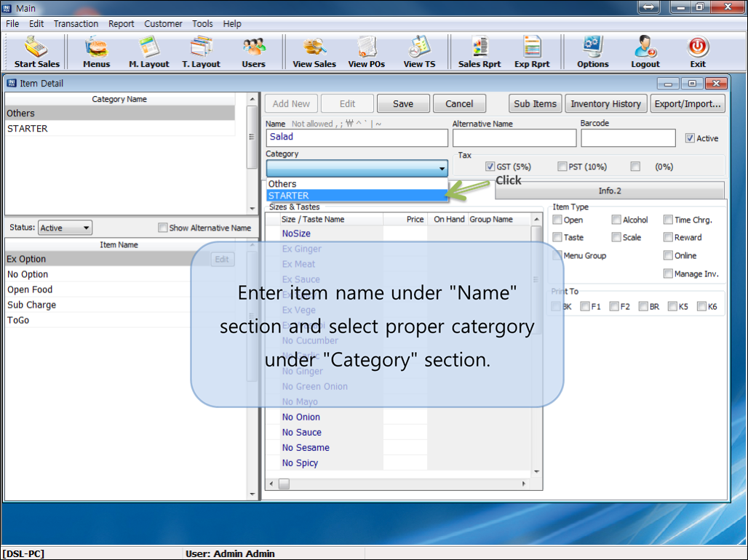
Task: Open Start Sales from the toolbar
Action: [x=36, y=52]
